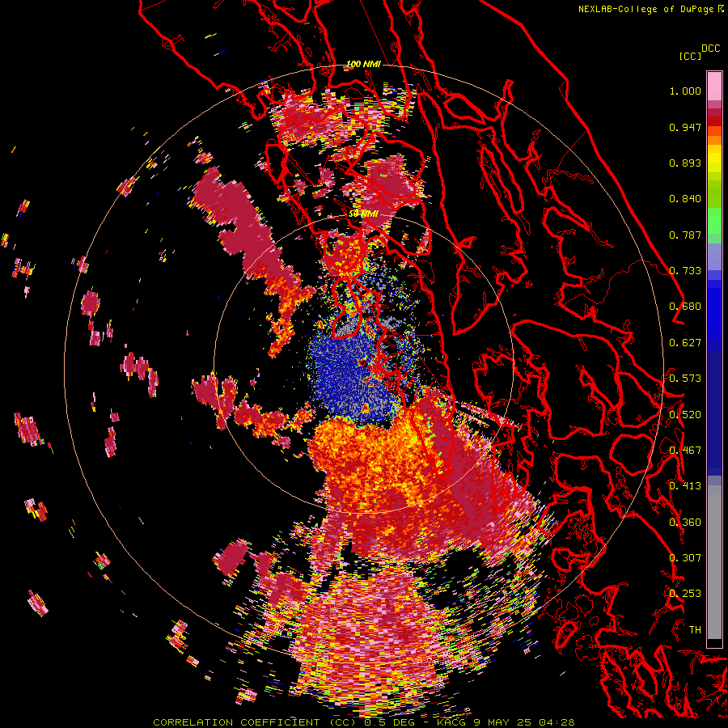Select the 0.947 scale label
The width and height of the screenshot is (728, 728).
(685, 127)
